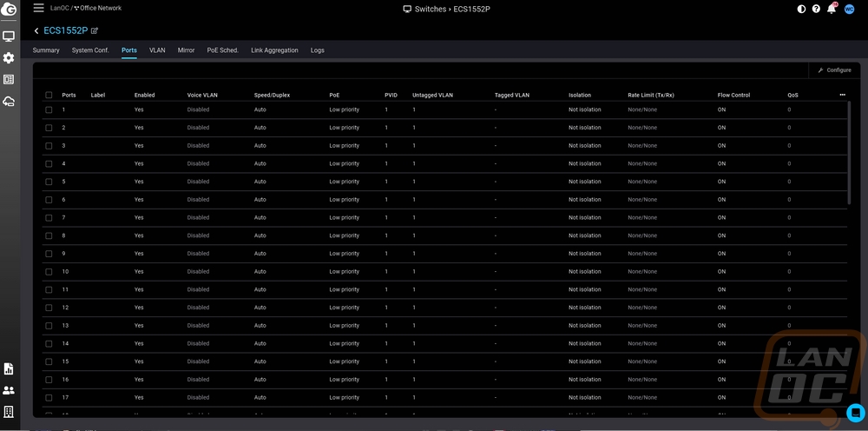Open the WC user avatar menu
The height and width of the screenshot is (431, 868).
(849, 9)
